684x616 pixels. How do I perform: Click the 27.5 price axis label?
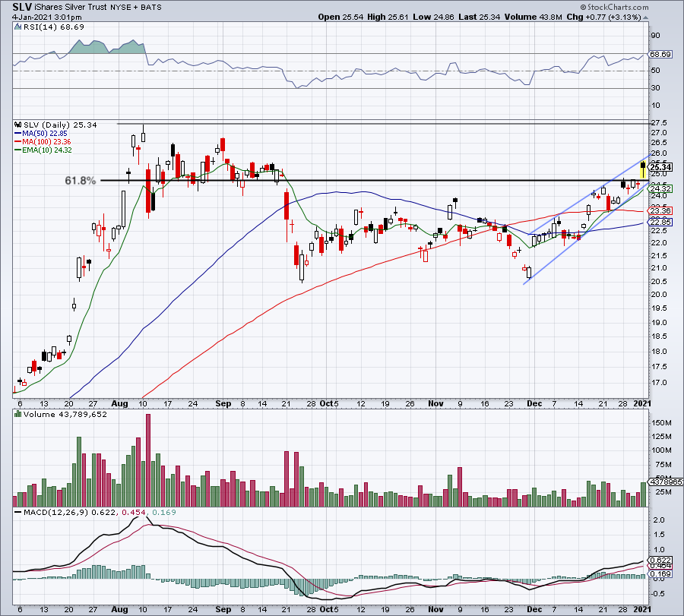[658, 123]
